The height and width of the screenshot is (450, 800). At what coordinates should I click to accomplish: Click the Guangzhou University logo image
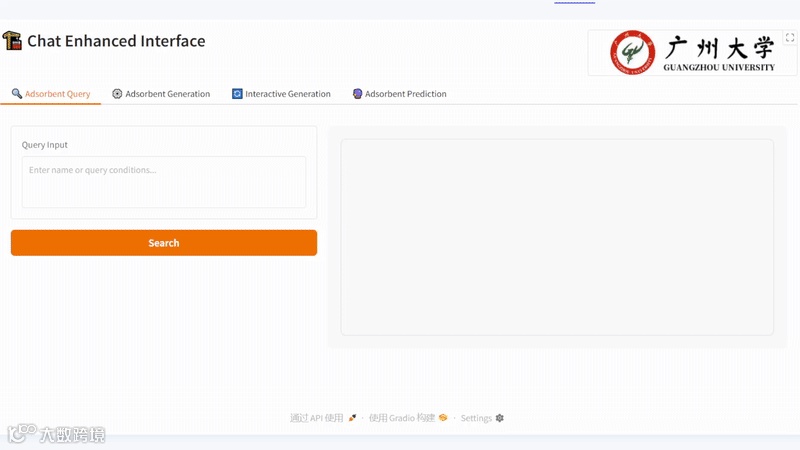coord(692,53)
